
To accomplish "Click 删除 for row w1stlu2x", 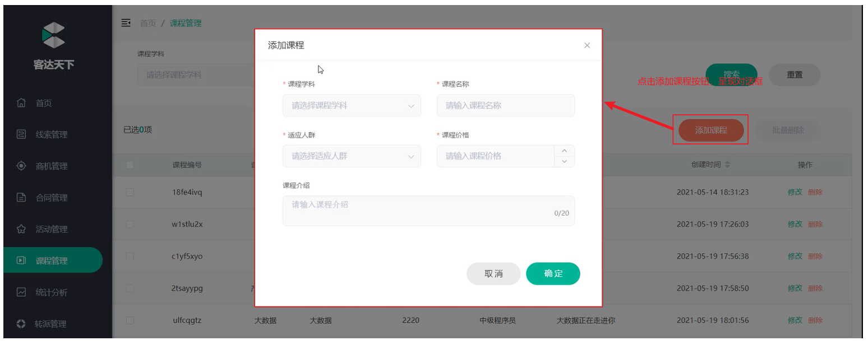I will pos(815,224).
